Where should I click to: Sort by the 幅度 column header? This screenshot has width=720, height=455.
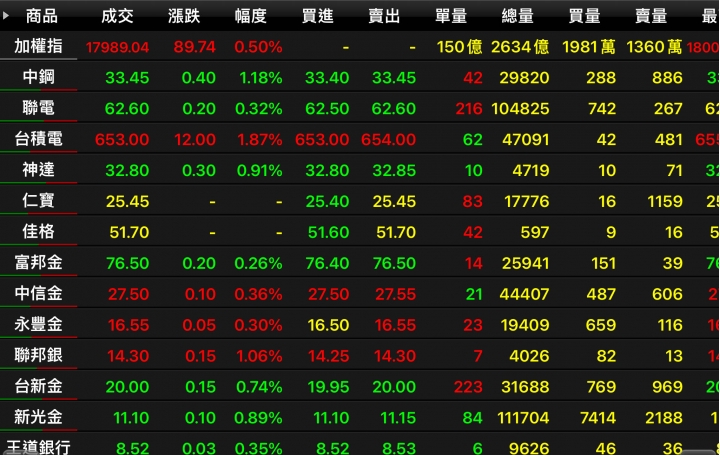click(x=251, y=16)
